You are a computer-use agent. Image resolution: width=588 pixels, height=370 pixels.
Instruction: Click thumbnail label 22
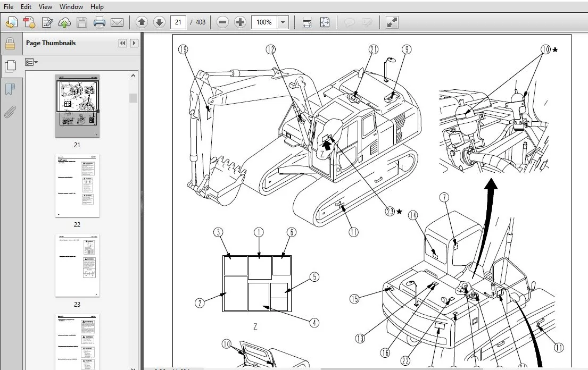(77, 225)
